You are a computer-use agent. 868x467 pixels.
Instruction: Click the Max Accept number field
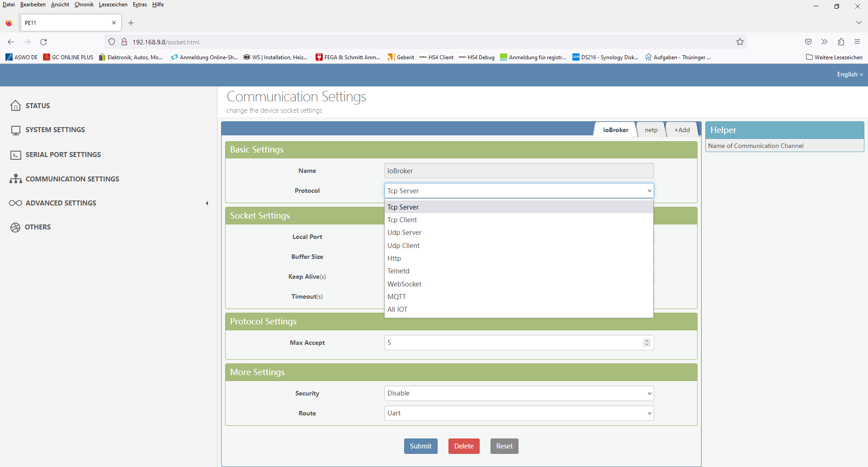(519, 343)
